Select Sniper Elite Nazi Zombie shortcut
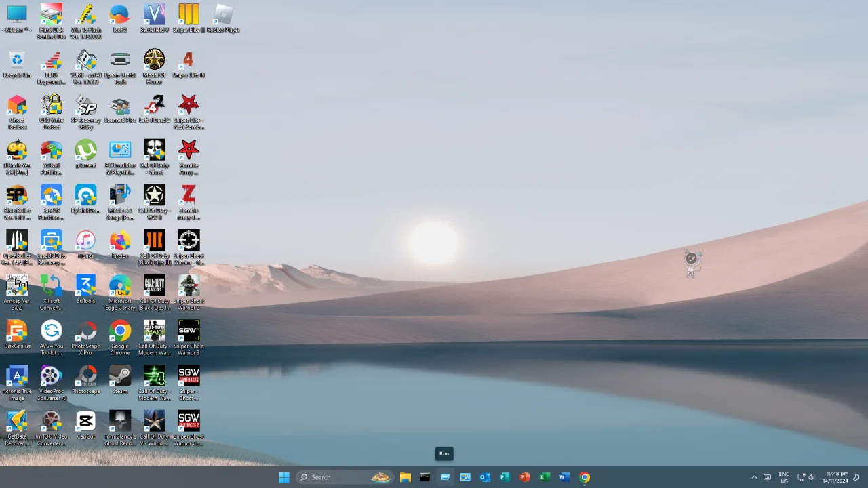 click(189, 112)
